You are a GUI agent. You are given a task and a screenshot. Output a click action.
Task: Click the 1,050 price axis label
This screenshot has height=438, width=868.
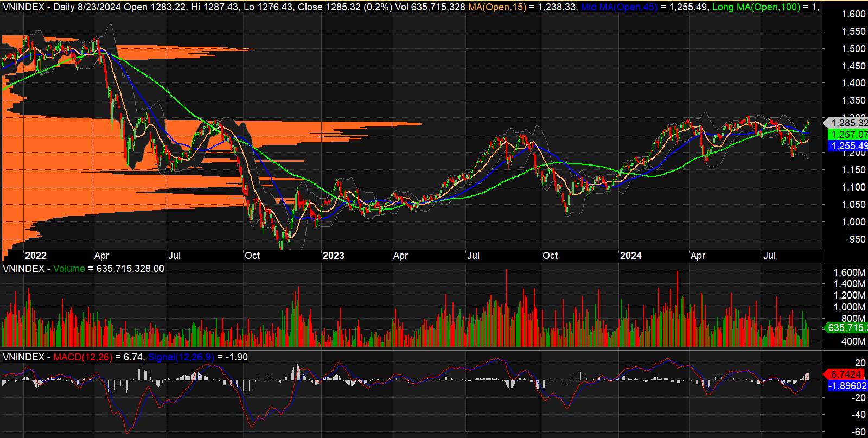pos(853,205)
